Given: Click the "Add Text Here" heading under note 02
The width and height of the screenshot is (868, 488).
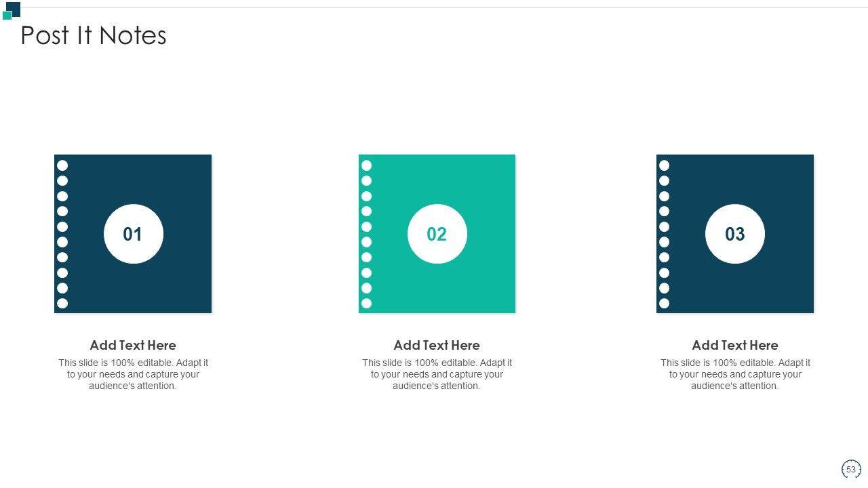Looking at the screenshot, I should click(437, 345).
